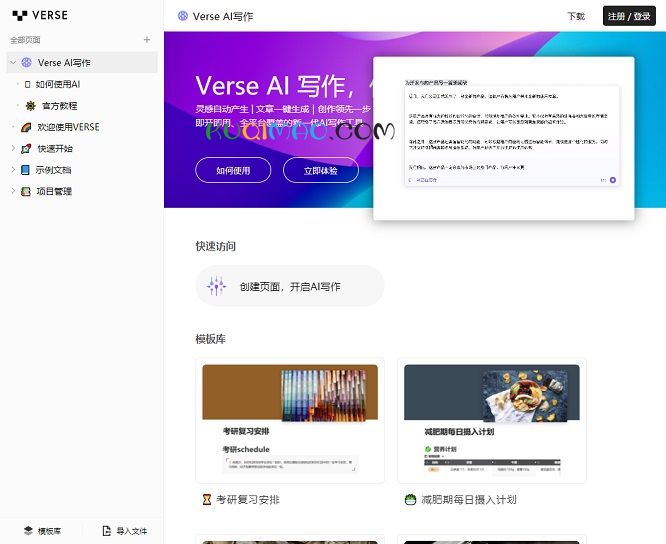Viewport: 666px width, 544px height.
Task: Add a new page with the plus icon
Action: [147, 39]
